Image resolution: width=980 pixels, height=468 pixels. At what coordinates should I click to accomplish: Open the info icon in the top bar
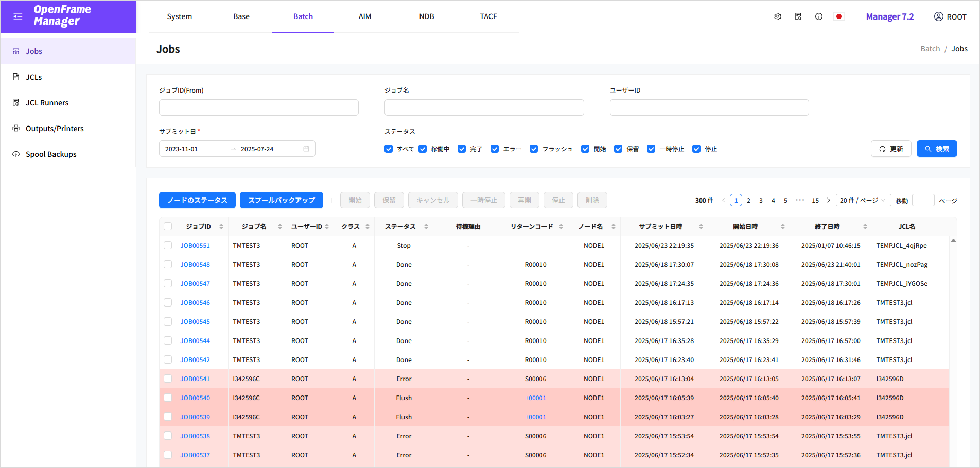click(818, 16)
